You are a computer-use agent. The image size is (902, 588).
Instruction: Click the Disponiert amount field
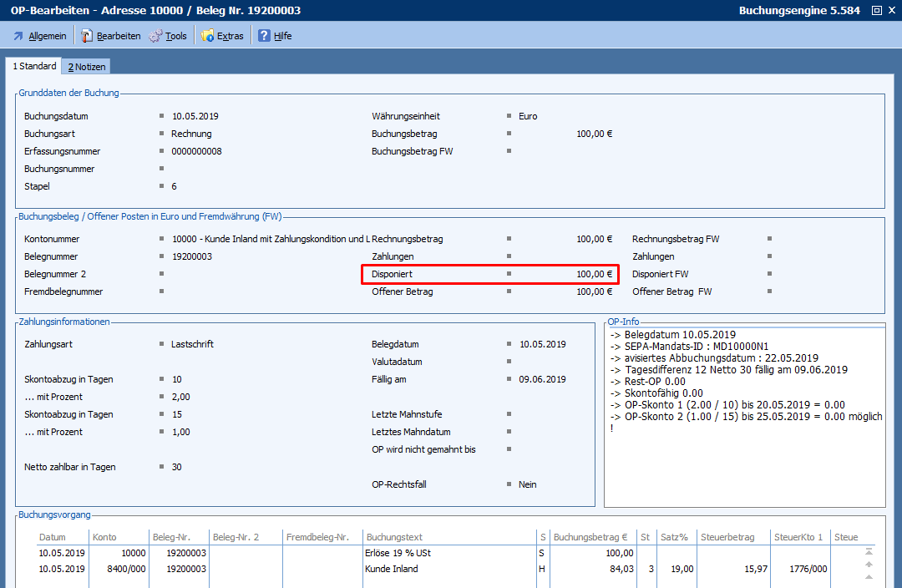tap(594, 274)
